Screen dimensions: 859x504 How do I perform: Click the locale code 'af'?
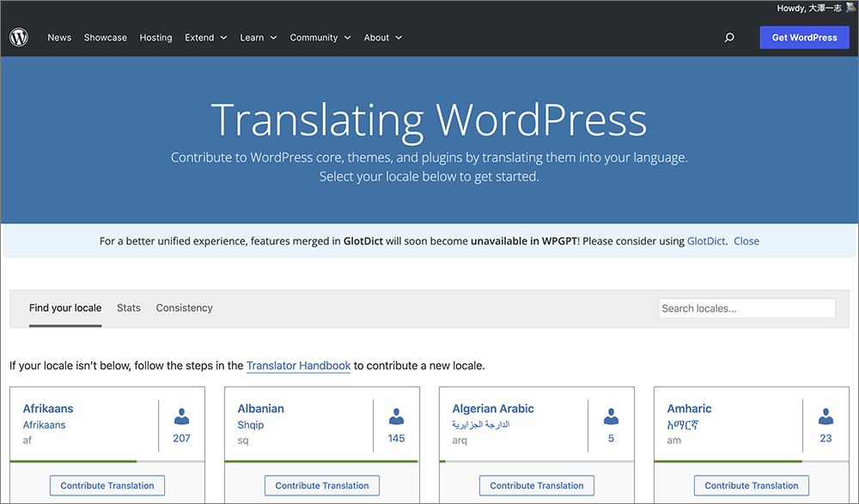pyautogui.click(x=27, y=440)
